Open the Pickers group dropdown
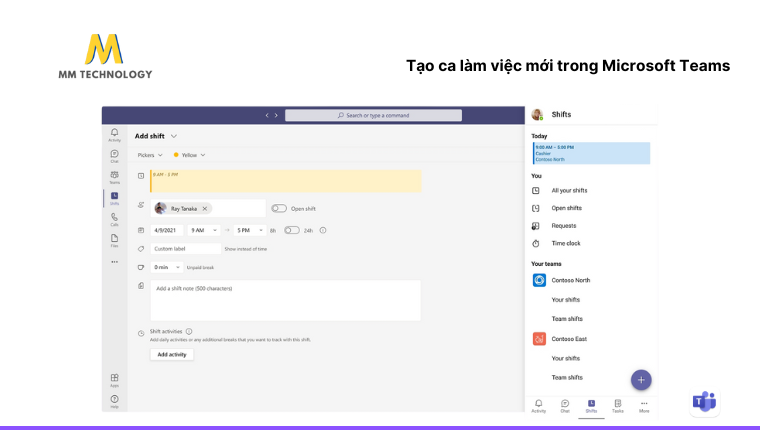 coord(150,155)
